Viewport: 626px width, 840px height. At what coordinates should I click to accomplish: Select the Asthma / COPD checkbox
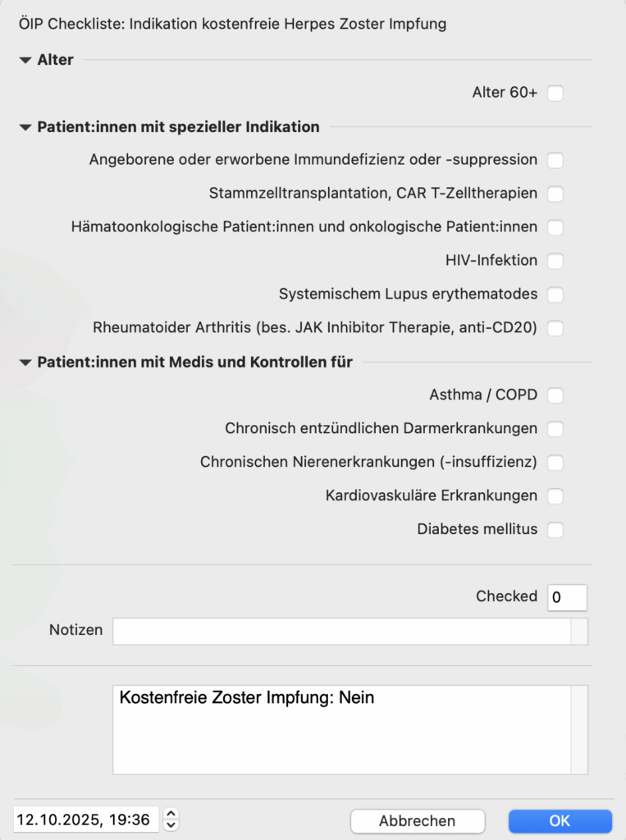click(555, 396)
